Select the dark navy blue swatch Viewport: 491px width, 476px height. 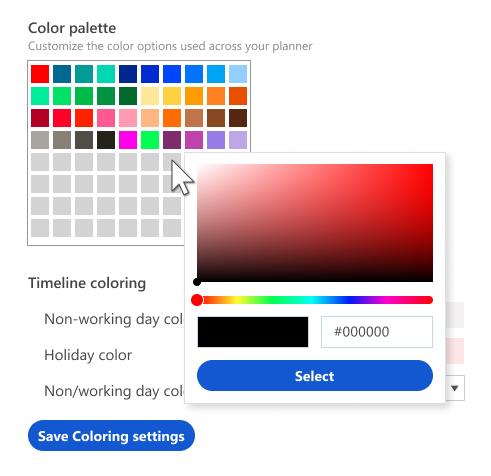tap(128, 74)
